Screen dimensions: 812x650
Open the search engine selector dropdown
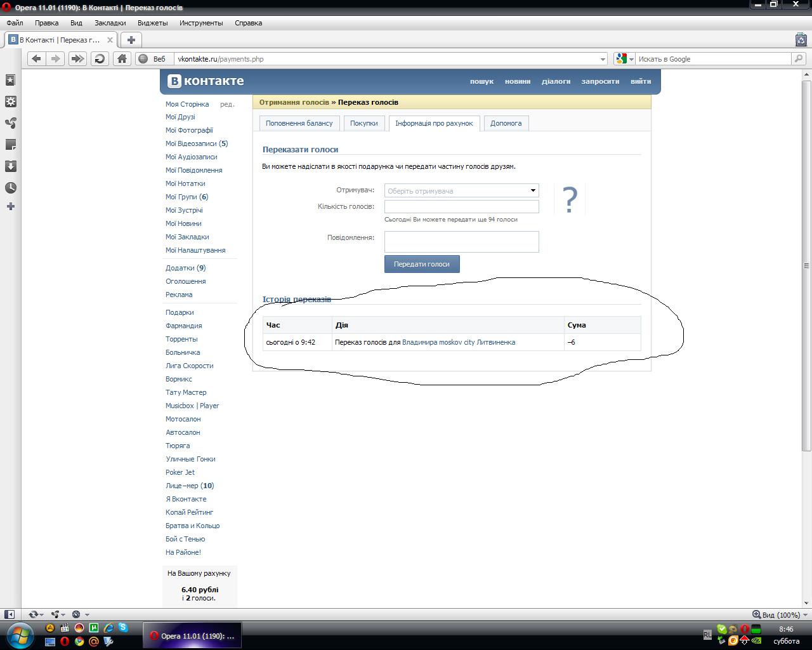coord(625,59)
